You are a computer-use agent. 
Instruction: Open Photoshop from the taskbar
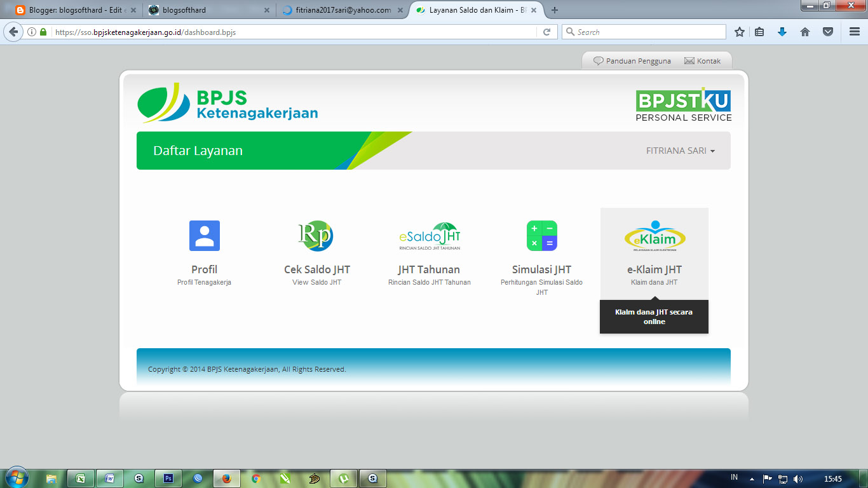[168, 478]
